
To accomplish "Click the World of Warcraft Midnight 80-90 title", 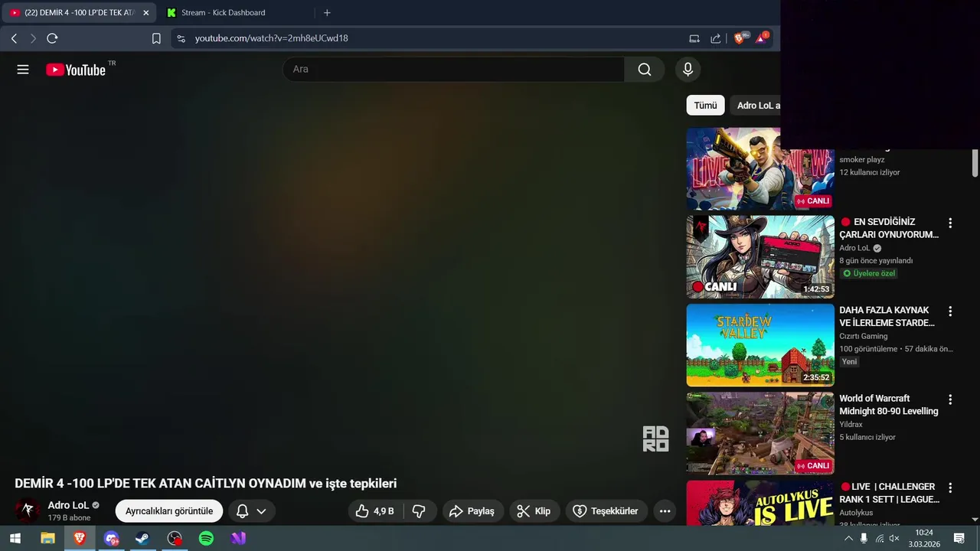I will [x=888, y=405].
